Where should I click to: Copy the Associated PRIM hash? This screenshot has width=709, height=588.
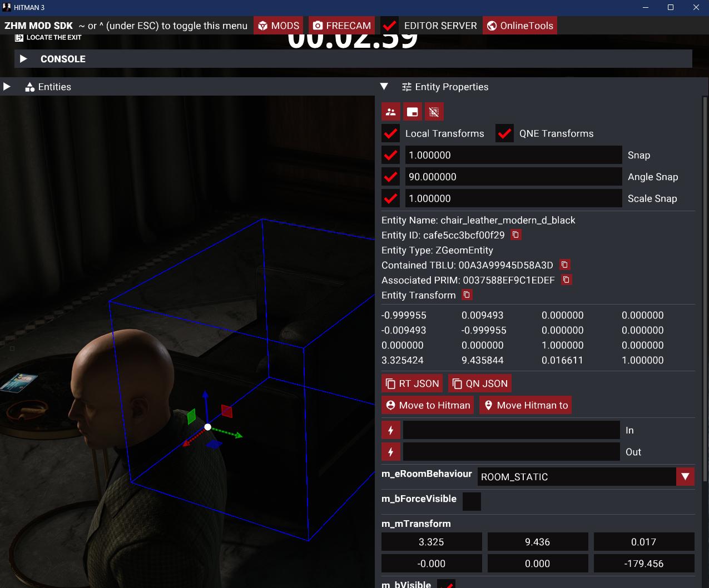pos(566,280)
